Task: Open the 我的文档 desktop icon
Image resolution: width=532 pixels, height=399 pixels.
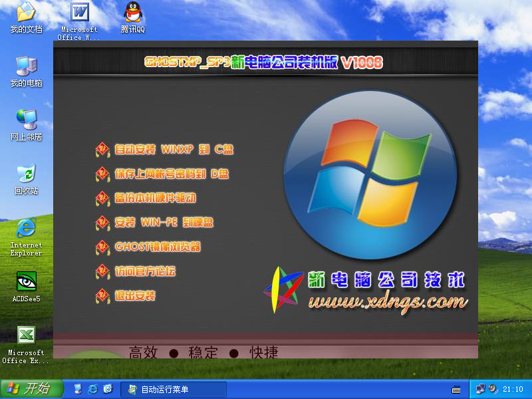Action: point(26,18)
